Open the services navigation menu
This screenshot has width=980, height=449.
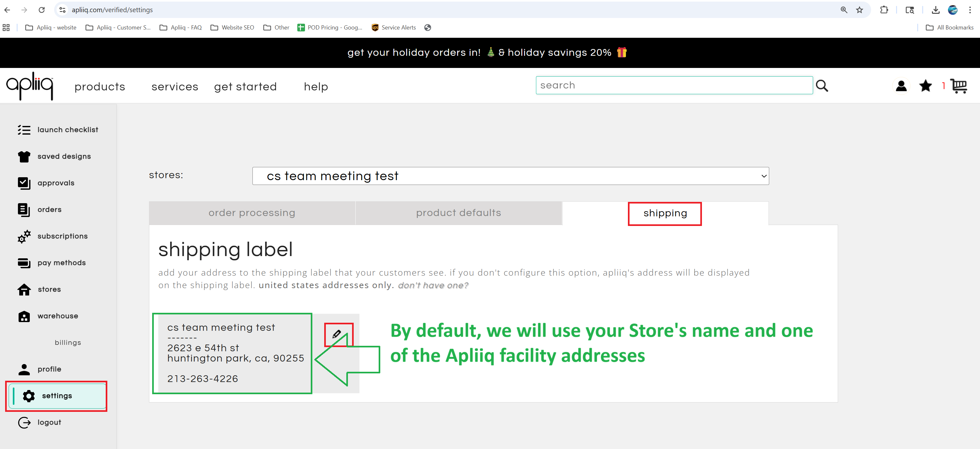(x=175, y=87)
